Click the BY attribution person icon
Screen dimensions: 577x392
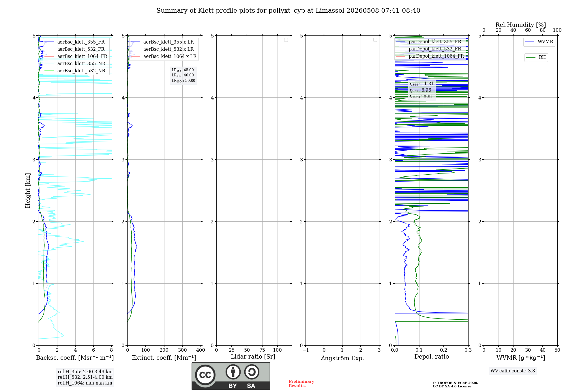(x=233, y=372)
